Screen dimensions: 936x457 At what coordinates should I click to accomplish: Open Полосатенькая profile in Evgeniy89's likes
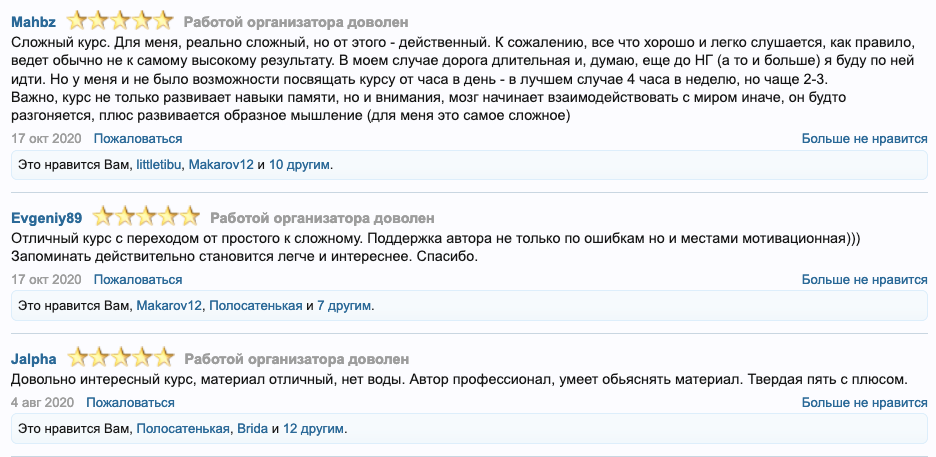click(x=254, y=305)
